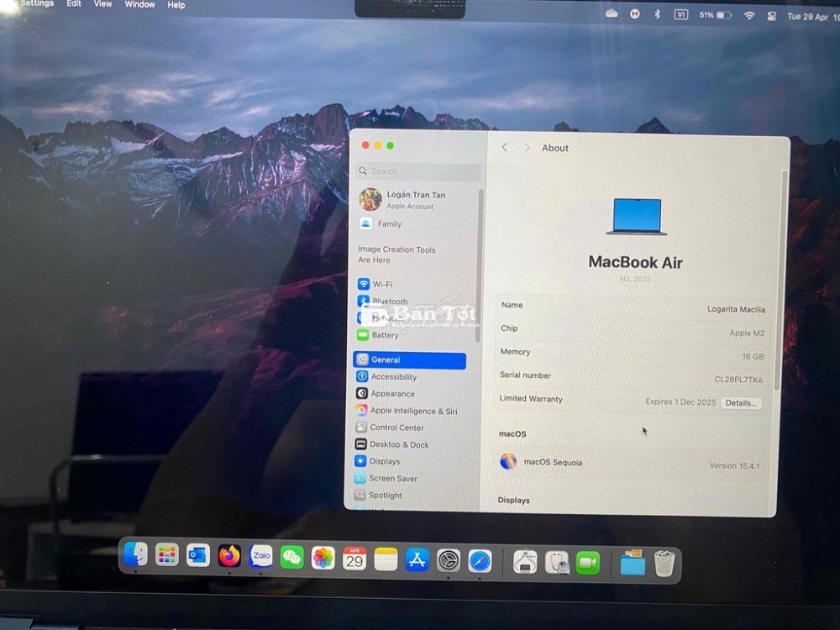
Task: Click the Name field Logarita Macilia
Action: 736,309
